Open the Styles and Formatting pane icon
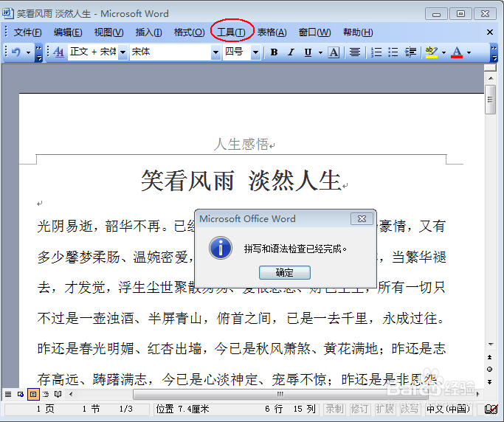This screenshot has width=504, height=422. point(59,52)
